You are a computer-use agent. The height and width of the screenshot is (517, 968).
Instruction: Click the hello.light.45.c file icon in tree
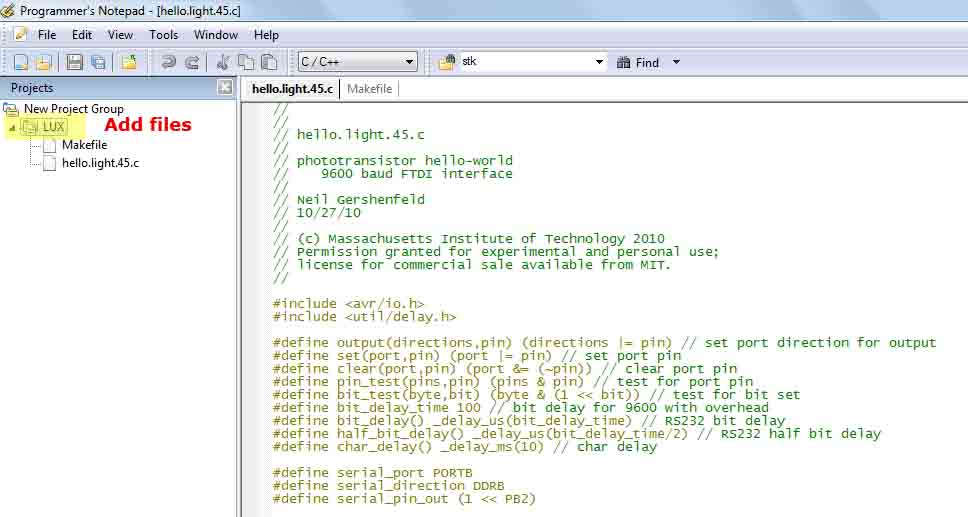point(49,164)
